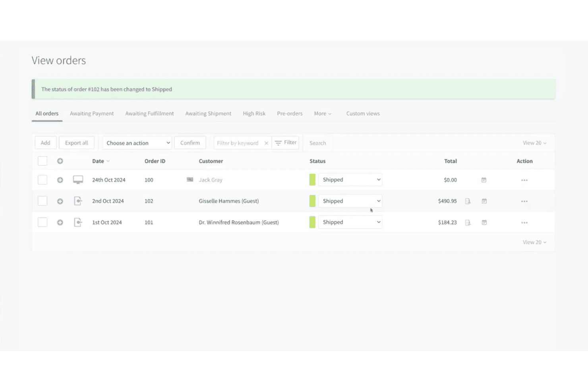Click the source icon for order 102
588x392 pixels.
[78, 201]
